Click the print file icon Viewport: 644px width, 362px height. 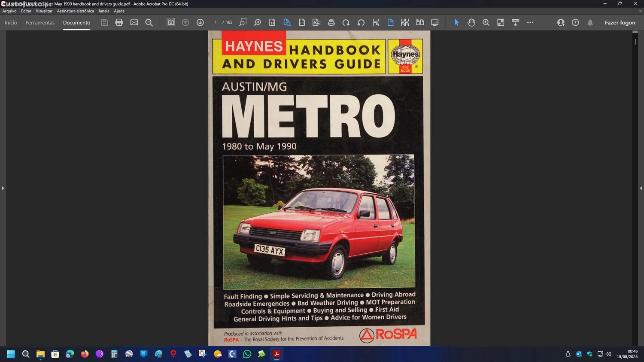tap(119, 22)
